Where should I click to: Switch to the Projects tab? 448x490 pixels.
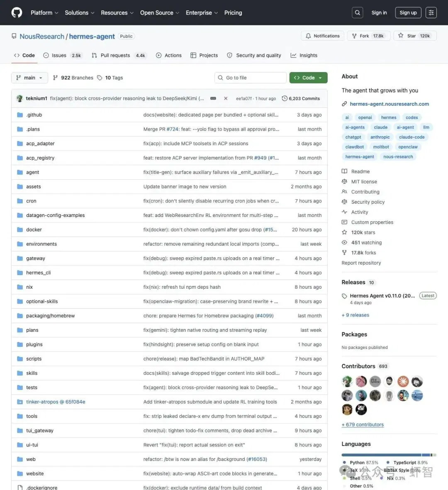pyautogui.click(x=204, y=55)
